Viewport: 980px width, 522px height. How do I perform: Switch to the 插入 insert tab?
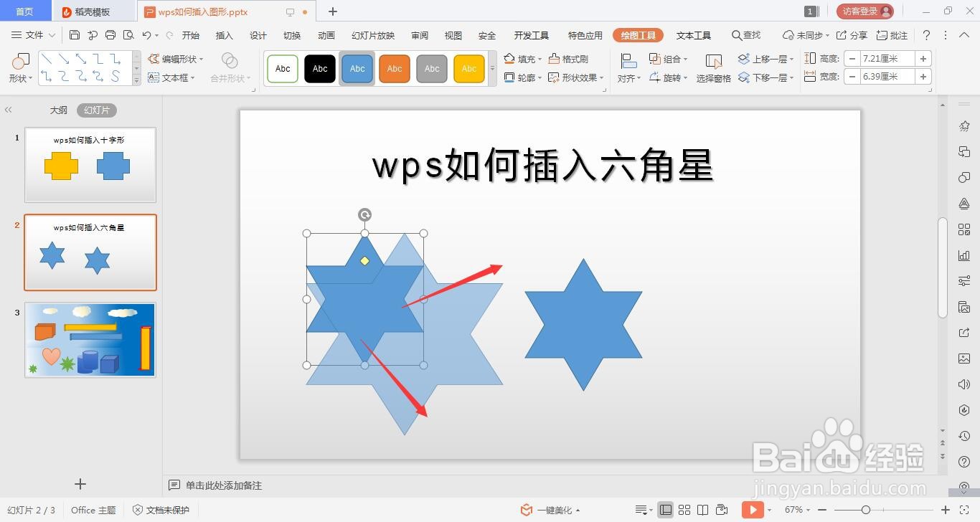click(225, 35)
